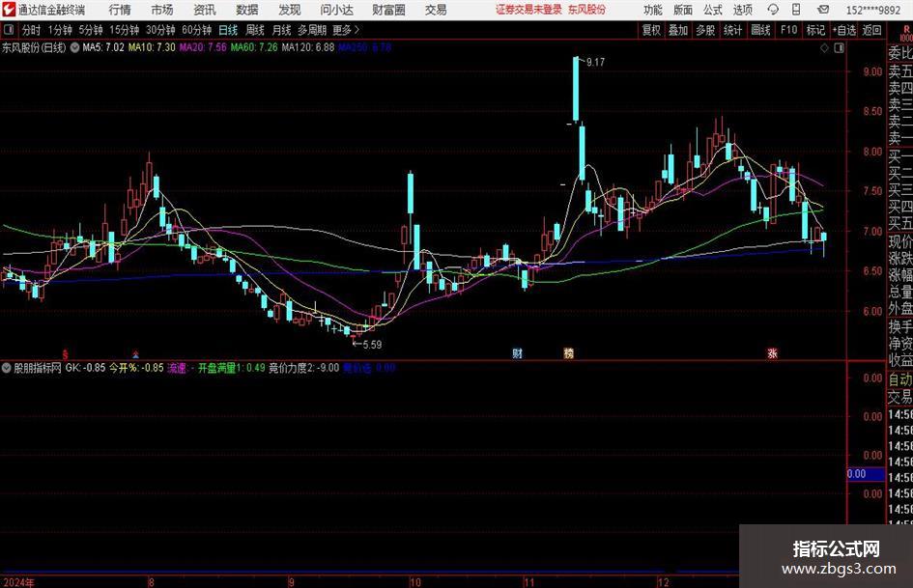Click the 返回 back button
This screenshot has width=913, height=588.
coord(871,30)
